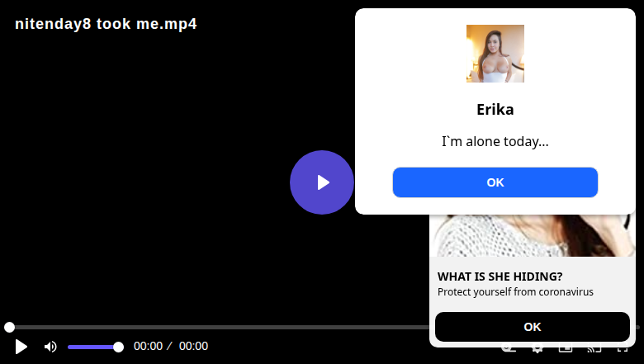Click the cast to device icon

point(594,349)
